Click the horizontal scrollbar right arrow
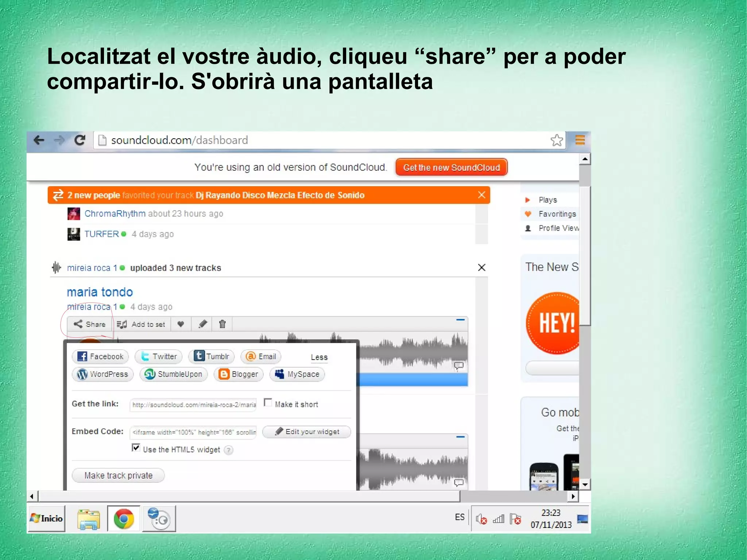747x560 pixels. (x=573, y=496)
